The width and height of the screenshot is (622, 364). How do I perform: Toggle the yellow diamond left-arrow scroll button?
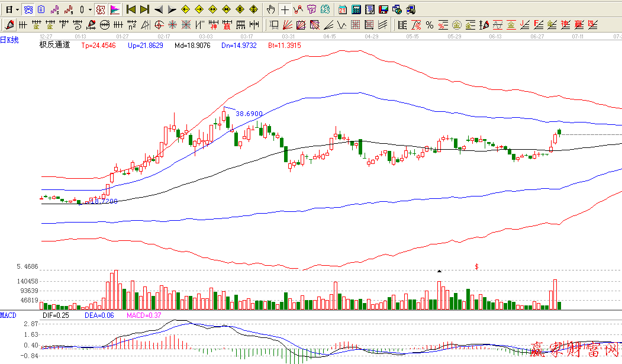pos(185,9)
